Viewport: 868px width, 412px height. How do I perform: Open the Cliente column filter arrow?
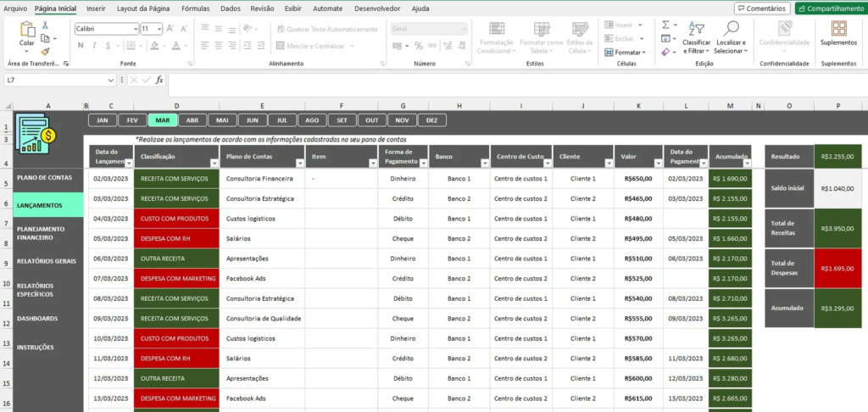pos(608,162)
